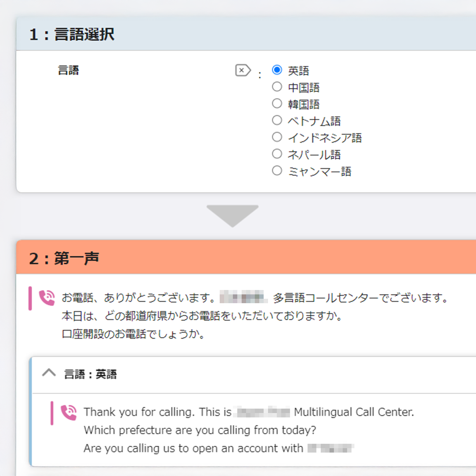The image size is (476, 476).
Task: Expand the インドネシア語 selection by clicking its radio
Action: [x=277, y=137]
